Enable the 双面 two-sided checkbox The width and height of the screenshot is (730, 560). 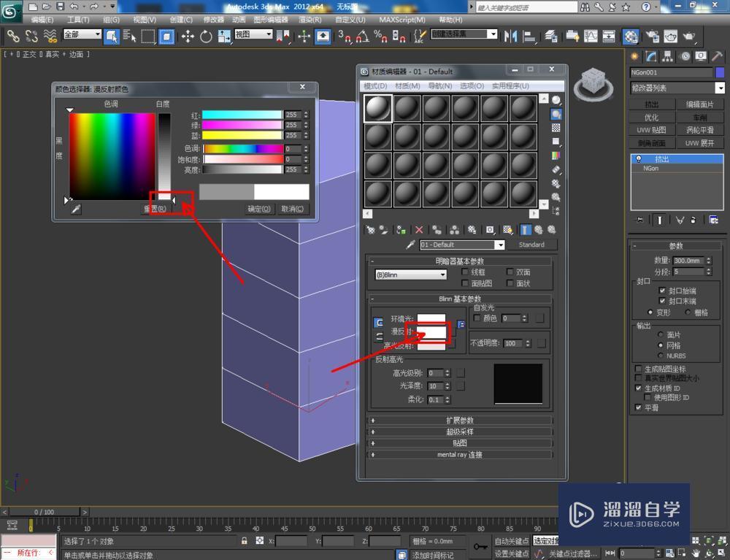510,272
